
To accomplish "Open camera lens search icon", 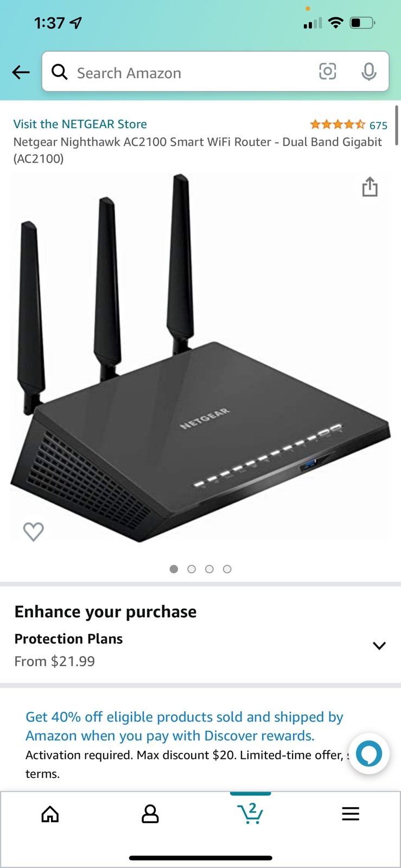I will [x=327, y=72].
